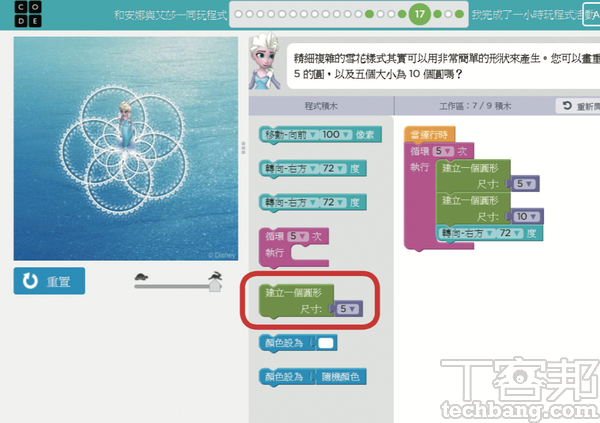The width and height of the screenshot is (600, 423).
Task: Click the white color swatch on 顏色設為 block
Action: (x=326, y=343)
